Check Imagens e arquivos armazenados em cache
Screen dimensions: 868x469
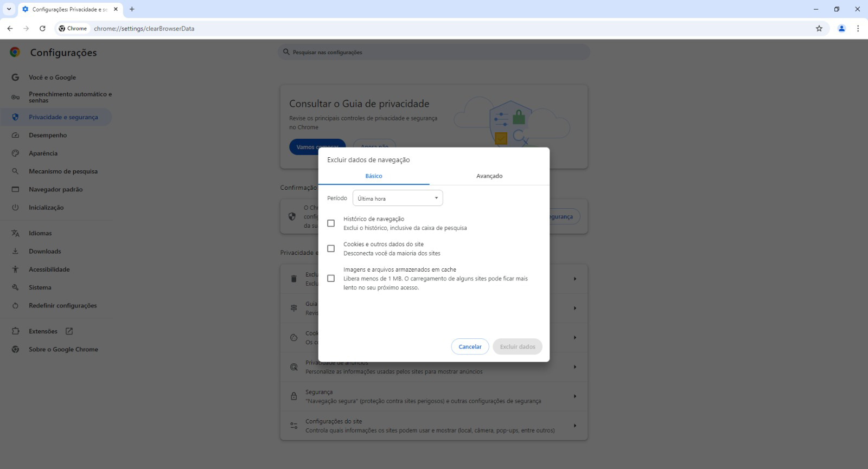tap(331, 278)
